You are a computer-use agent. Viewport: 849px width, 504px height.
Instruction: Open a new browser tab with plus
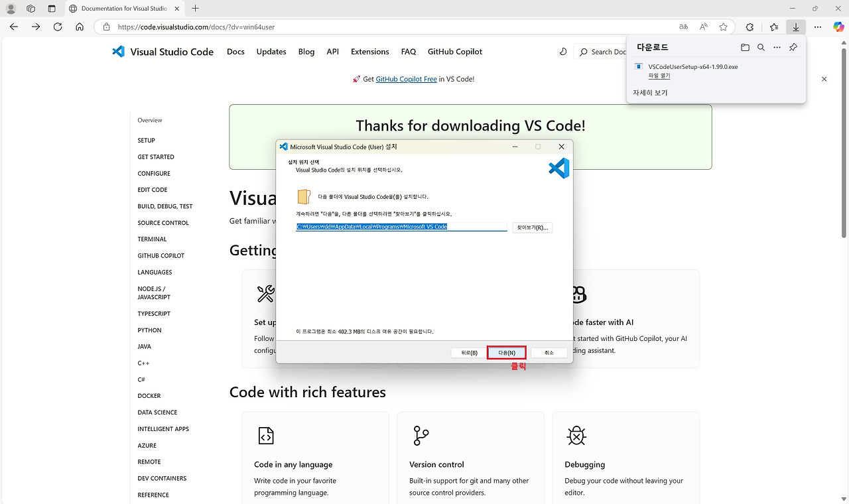(195, 9)
